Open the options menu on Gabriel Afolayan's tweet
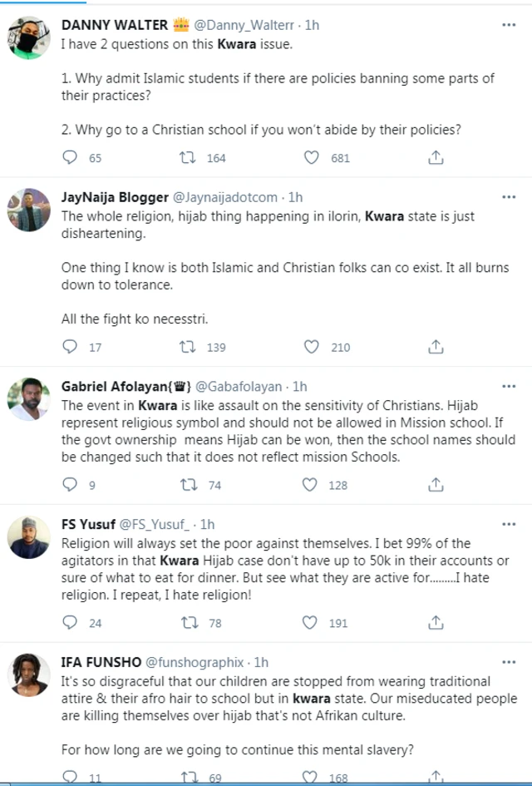Image resolution: width=532 pixels, height=786 pixels. coord(509,385)
